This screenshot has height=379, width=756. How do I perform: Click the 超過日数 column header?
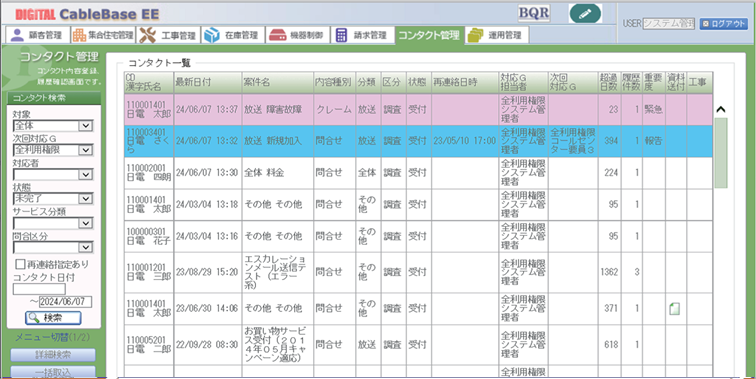[x=609, y=82]
